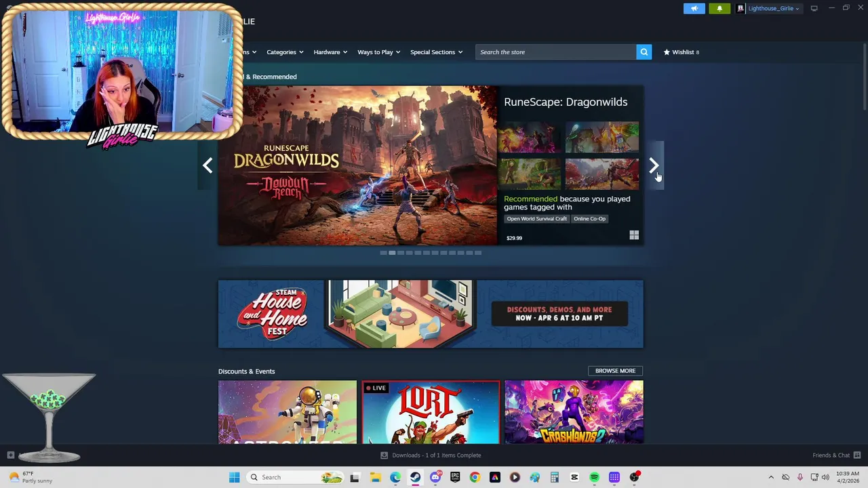Click the Windows taskbar Search box
This screenshot has width=868, height=488.
click(294, 477)
